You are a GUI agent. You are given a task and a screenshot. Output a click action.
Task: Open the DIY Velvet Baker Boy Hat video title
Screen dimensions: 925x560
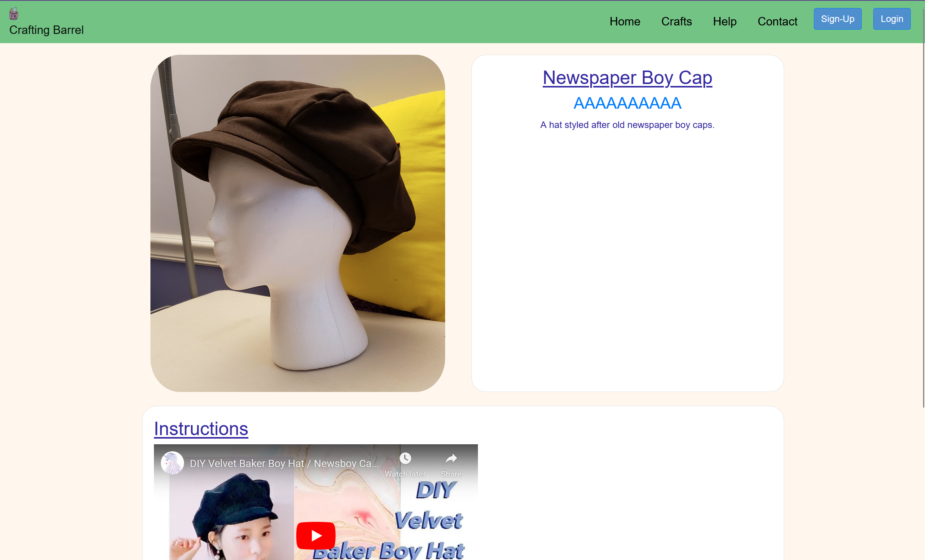click(x=284, y=463)
